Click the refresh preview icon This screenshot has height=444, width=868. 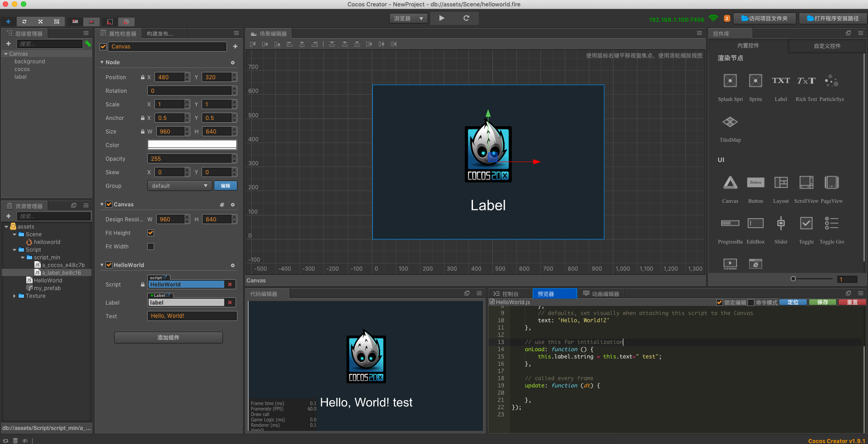[x=466, y=18]
